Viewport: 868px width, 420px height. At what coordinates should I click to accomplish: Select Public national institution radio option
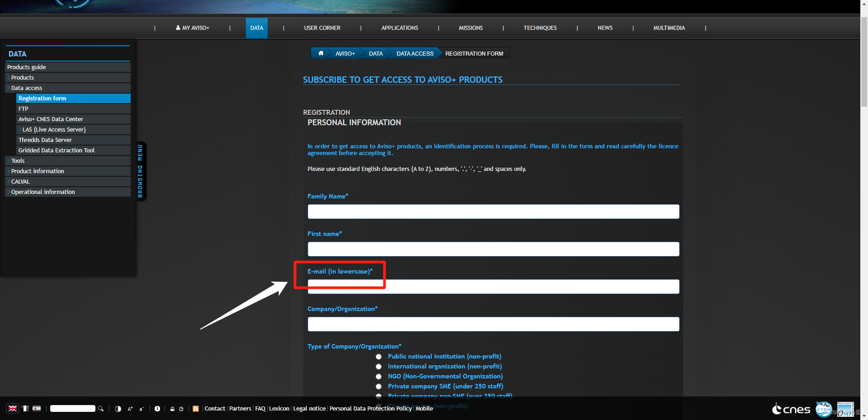click(378, 357)
